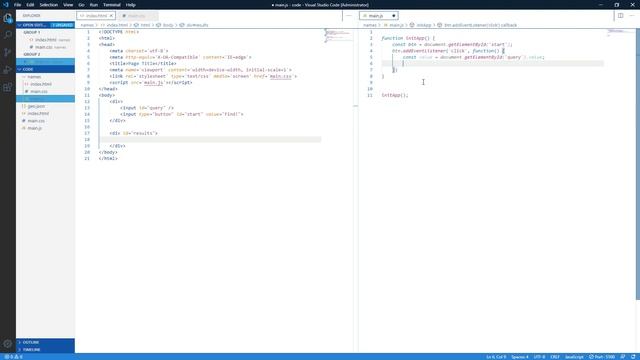Collapse the Open Editors section
The width and height of the screenshot is (640, 360).
(x=45, y=25)
